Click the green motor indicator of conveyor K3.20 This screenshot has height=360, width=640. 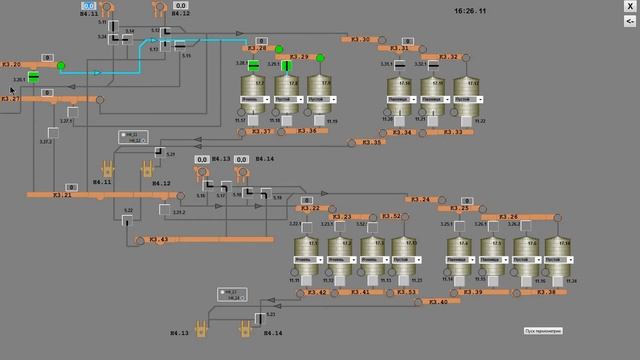(x=61, y=65)
